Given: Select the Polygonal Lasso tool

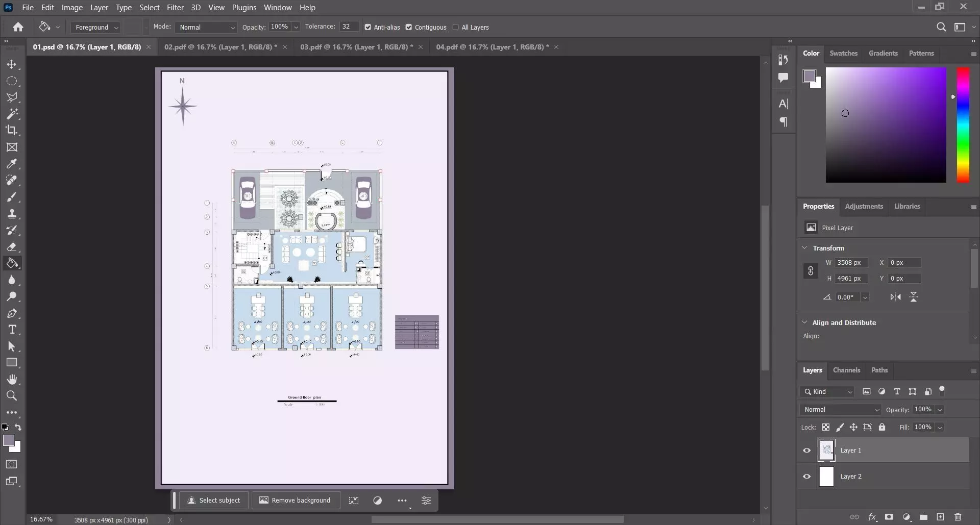Looking at the screenshot, I should tap(12, 97).
